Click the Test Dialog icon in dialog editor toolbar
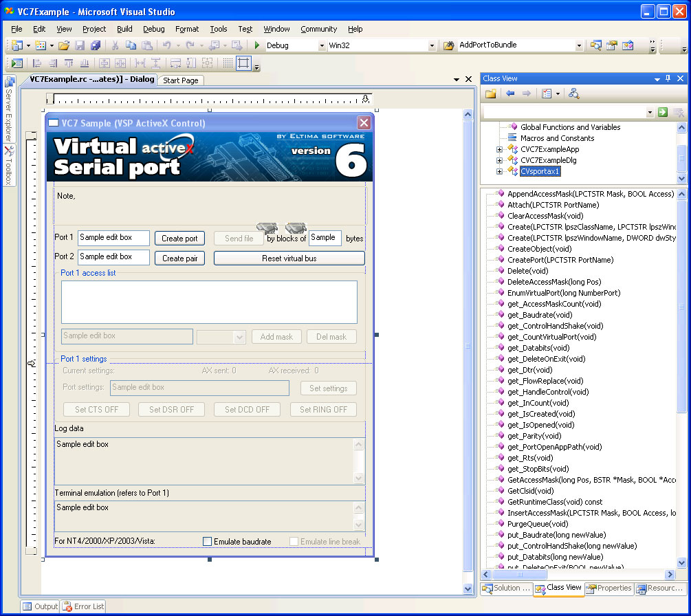Image resolution: width=691 pixels, height=616 pixels. tap(17, 63)
